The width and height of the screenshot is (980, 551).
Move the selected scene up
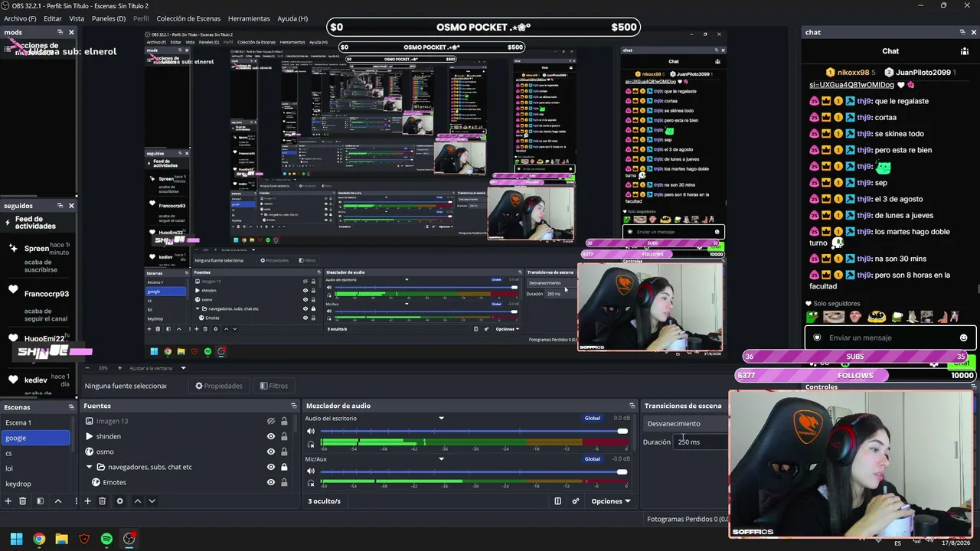[58, 501]
